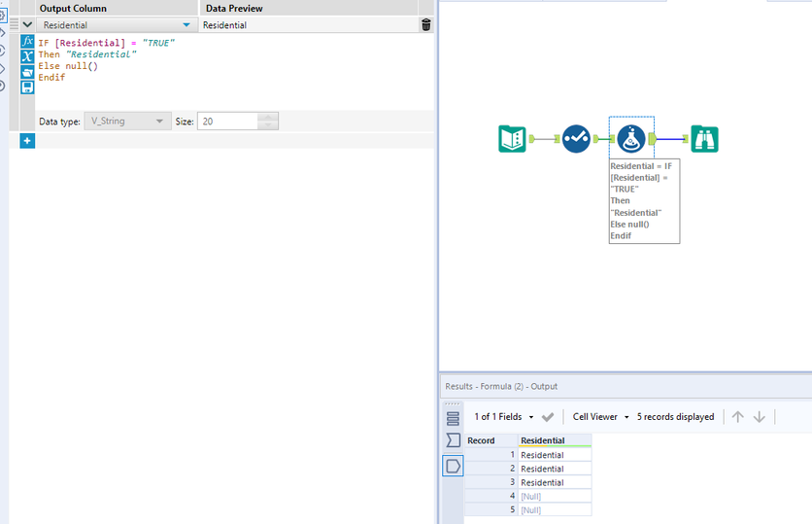Click into the formula expression editor text
This screenshot has width=812, height=524.
pyautogui.click(x=106, y=60)
